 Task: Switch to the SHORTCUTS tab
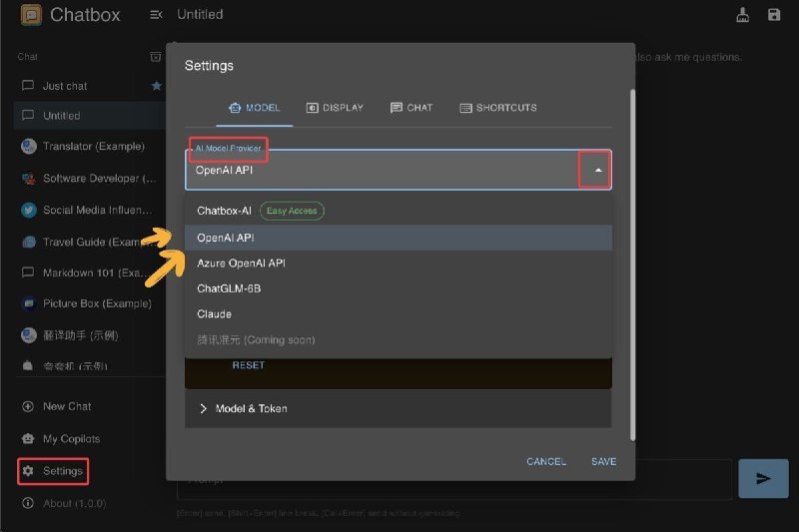[x=498, y=108]
